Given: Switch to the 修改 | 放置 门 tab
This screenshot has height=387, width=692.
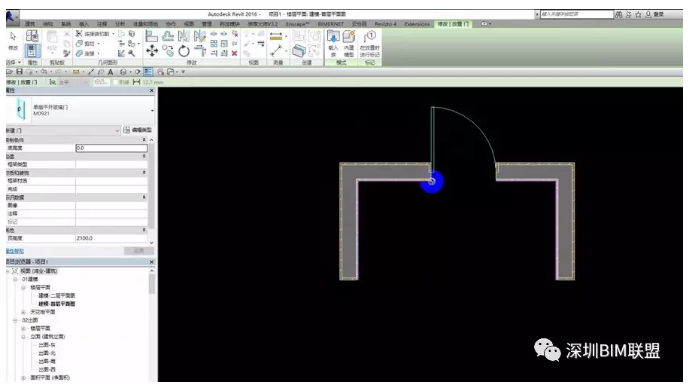Looking at the screenshot, I should click(x=453, y=24).
